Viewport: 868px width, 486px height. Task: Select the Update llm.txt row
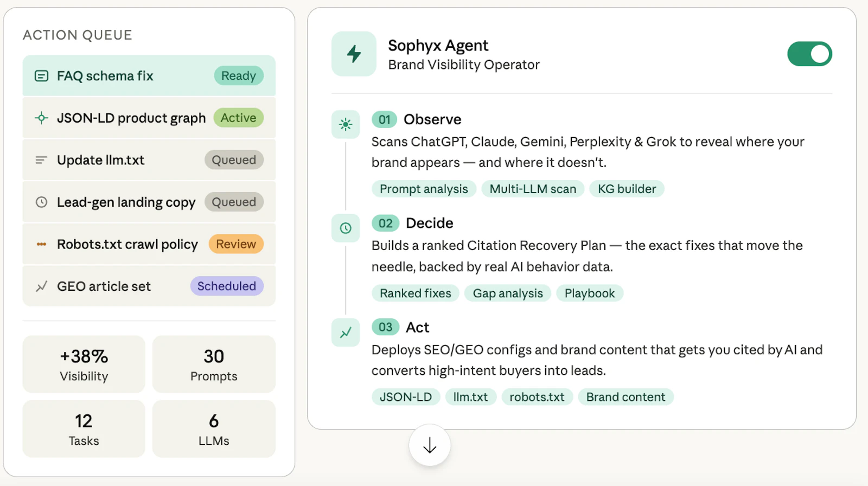tap(149, 160)
